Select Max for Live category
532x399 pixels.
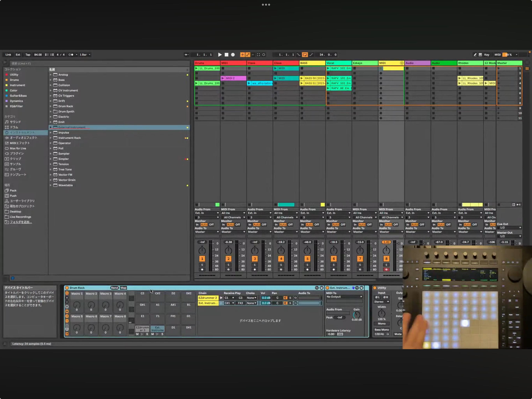tap(18, 148)
